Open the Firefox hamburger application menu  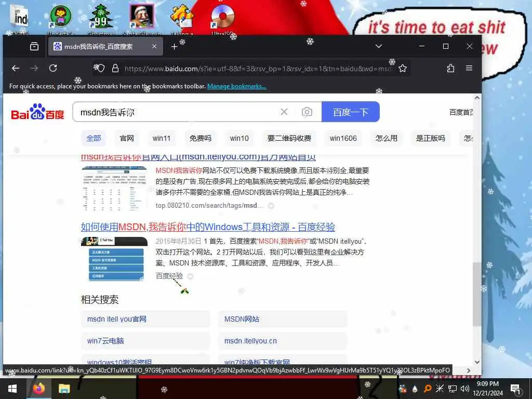(469, 68)
